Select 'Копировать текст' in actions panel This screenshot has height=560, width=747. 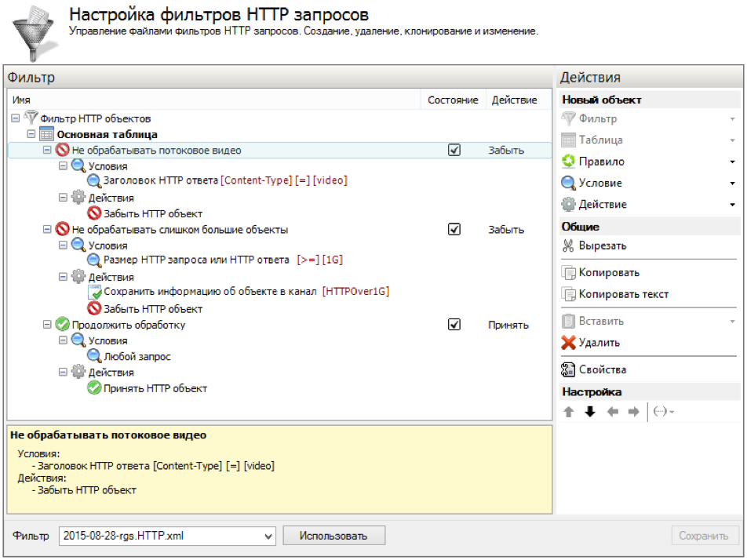click(x=623, y=295)
